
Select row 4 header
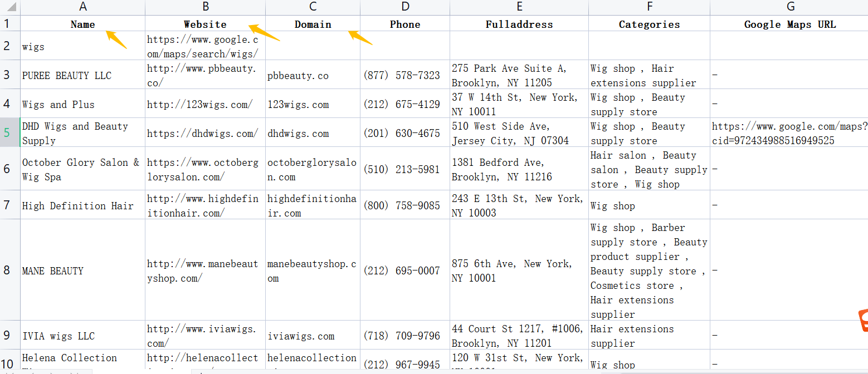10,104
